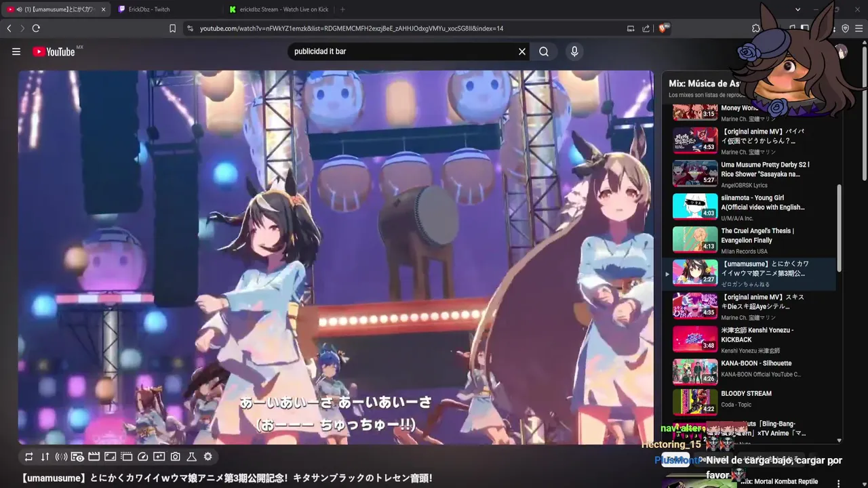
Task: Click the sparkle video filters icon
Action: point(159,457)
